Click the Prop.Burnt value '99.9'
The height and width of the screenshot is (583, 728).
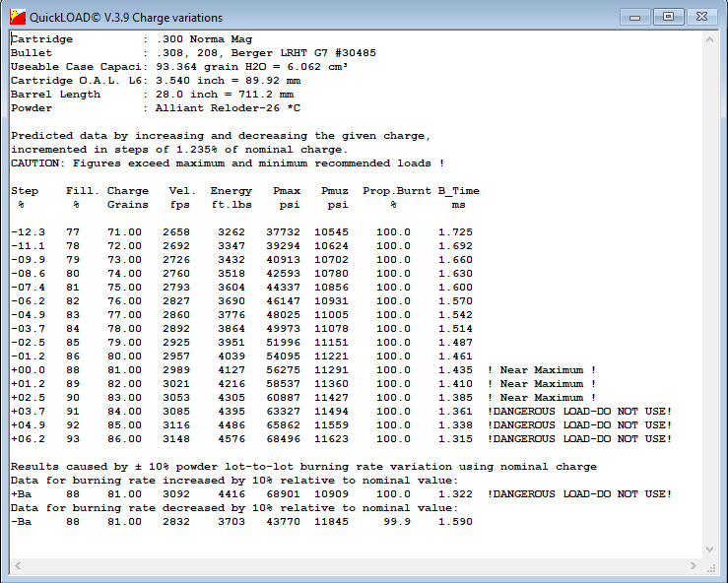(397, 522)
